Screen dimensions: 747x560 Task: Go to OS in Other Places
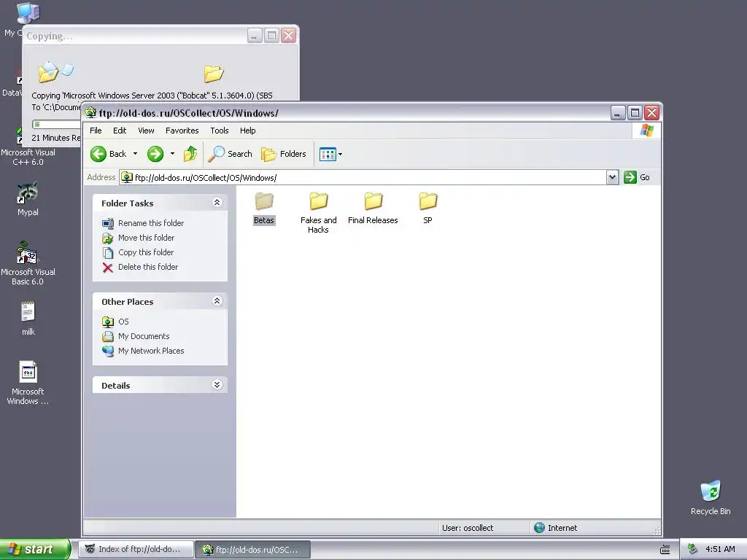(x=116, y=322)
